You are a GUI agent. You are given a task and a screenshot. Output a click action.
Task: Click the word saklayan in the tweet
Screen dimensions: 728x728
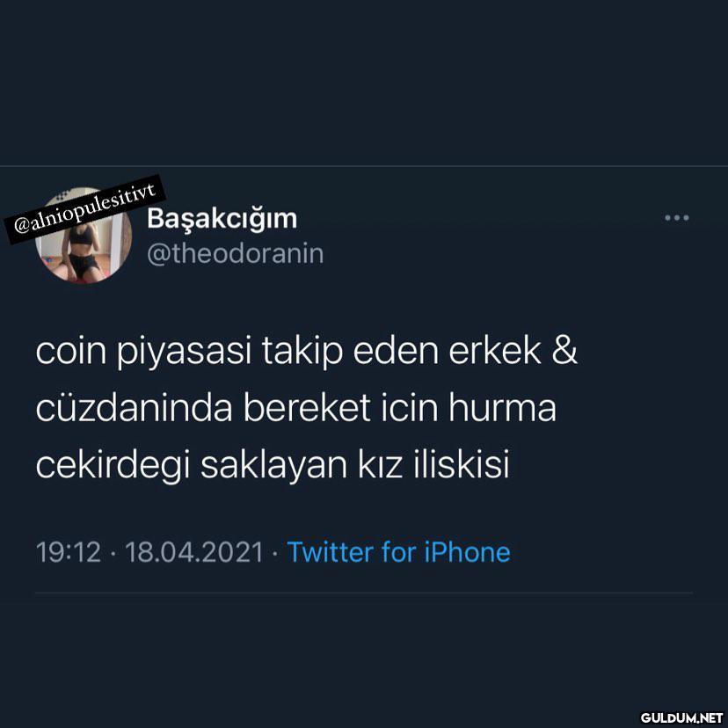[x=274, y=466]
